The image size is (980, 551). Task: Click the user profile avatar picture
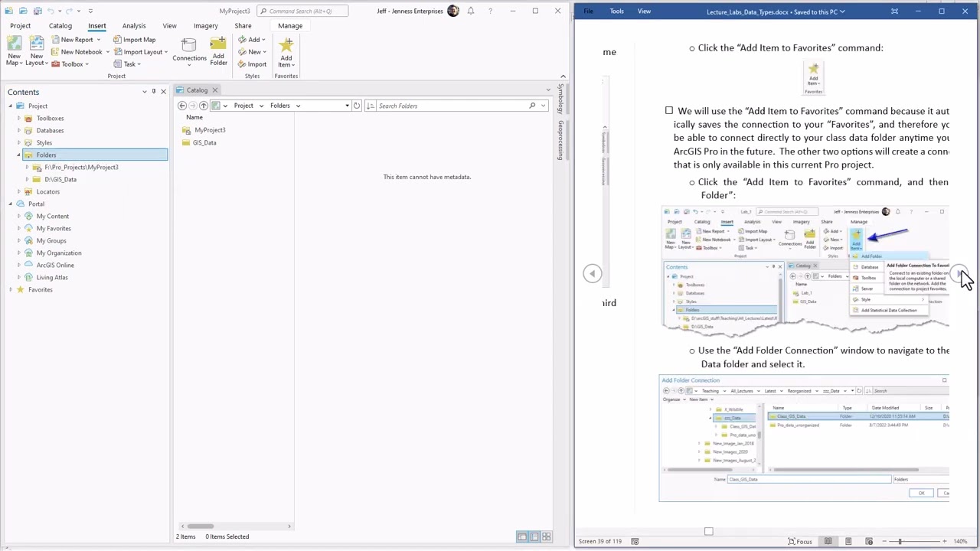[x=453, y=11]
